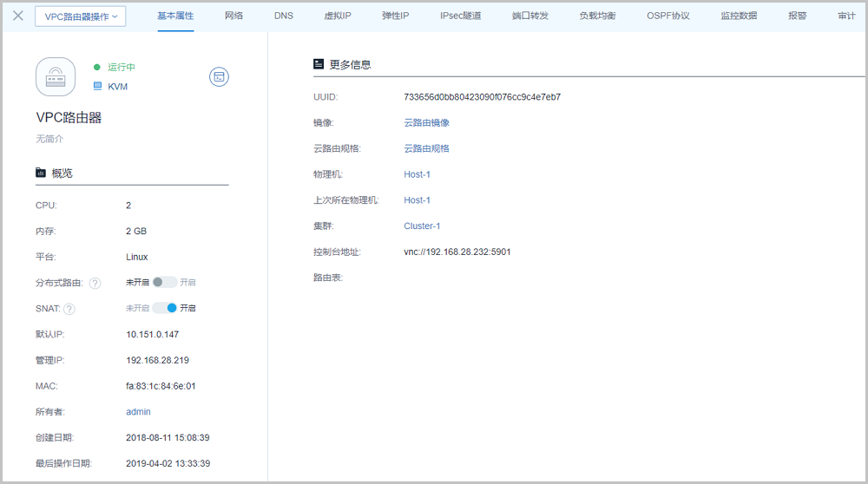This screenshot has width=868, height=484.
Task: Click the help icon beside 分布式路由
Action: pos(95,283)
